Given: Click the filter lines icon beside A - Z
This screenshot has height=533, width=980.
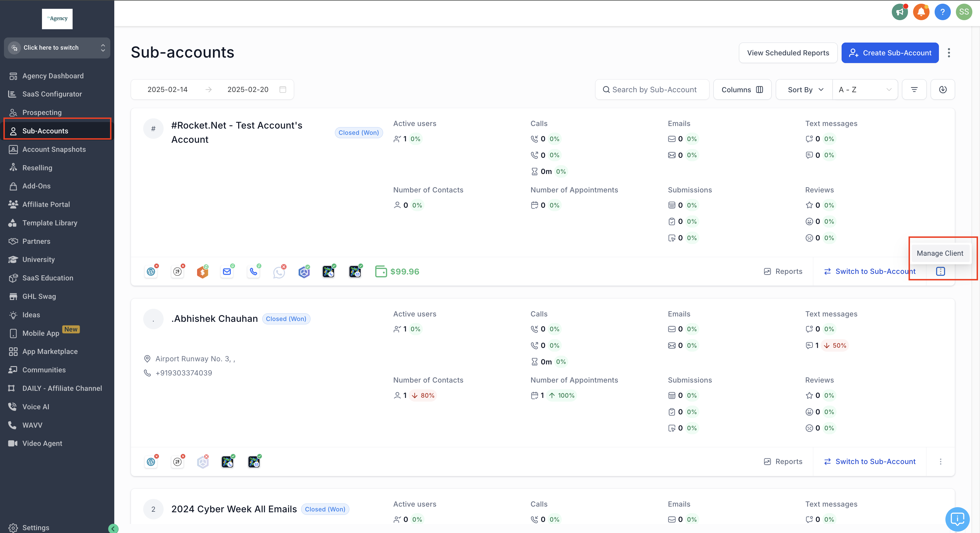Looking at the screenshot, I should click(914, 89).
